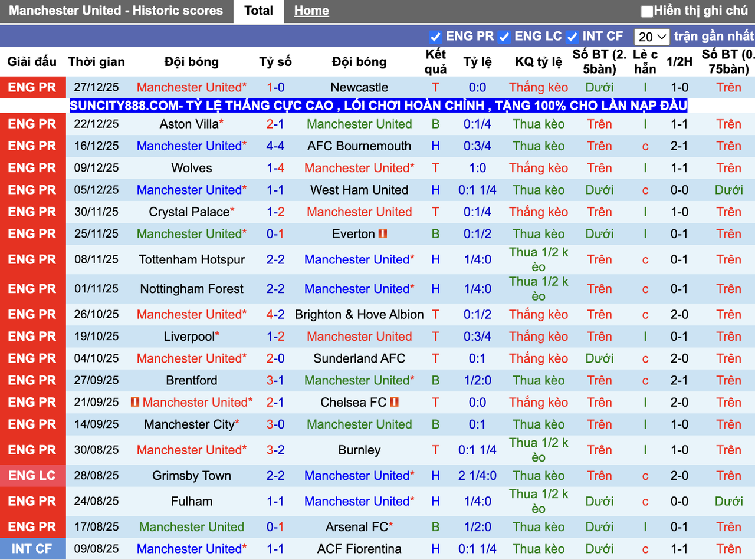Click the ENG LC badge beside Grimsby Town match

click(33, 475)
